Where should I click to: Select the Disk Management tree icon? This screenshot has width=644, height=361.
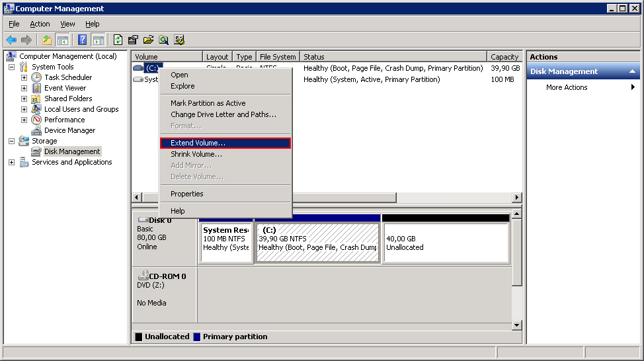coord(36,151)
